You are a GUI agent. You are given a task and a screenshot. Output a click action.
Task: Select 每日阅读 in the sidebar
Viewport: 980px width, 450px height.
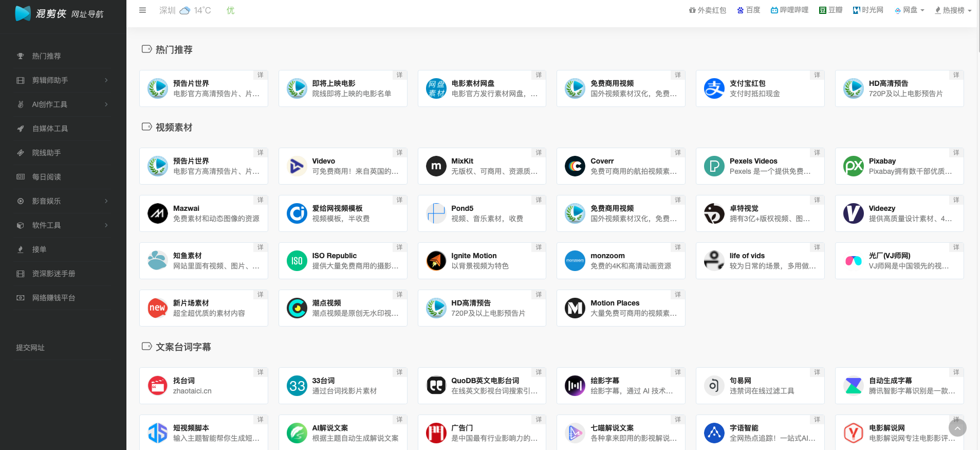coord(63,177)
